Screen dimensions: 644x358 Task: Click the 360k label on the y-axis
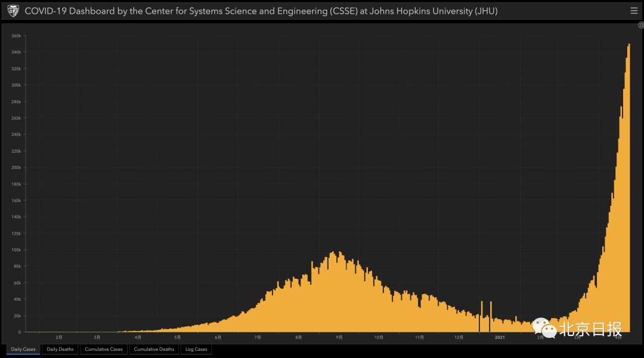(x=17, y=36)
